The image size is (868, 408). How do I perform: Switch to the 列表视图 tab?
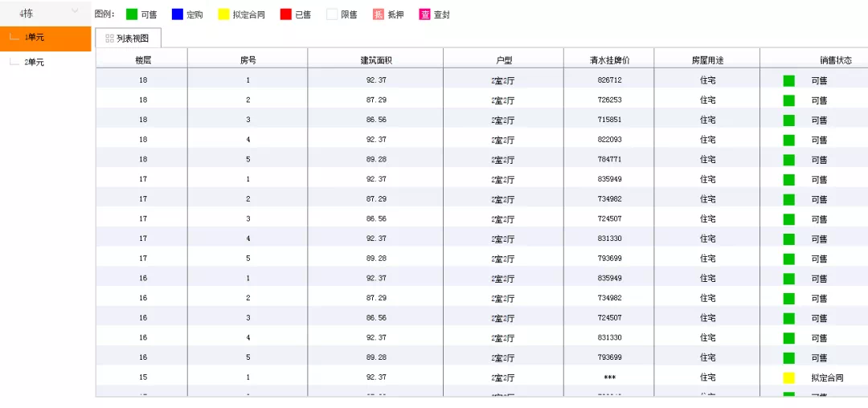128,38
